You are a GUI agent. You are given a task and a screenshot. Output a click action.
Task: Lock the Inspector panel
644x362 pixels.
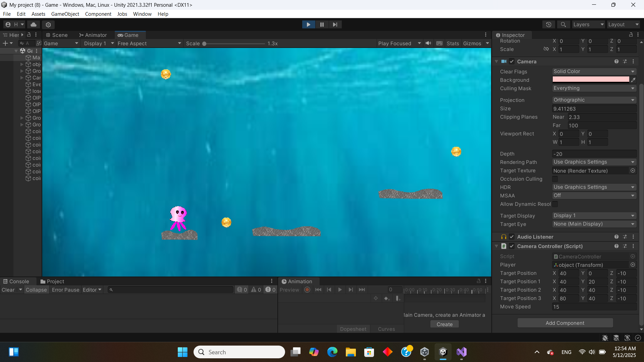[631, 35]
